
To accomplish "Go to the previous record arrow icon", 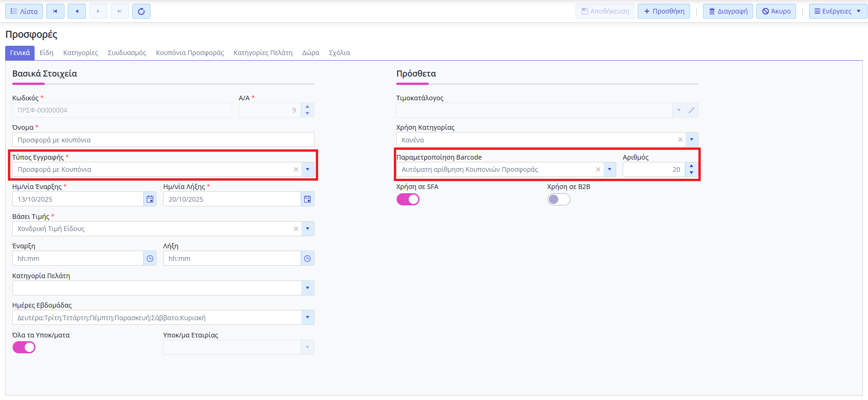I will [77, 11].
